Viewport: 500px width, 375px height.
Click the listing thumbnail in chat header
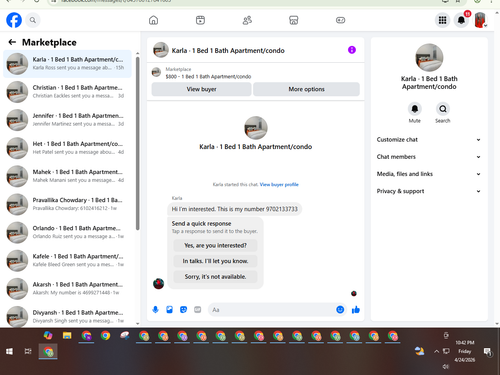point(160,50)
